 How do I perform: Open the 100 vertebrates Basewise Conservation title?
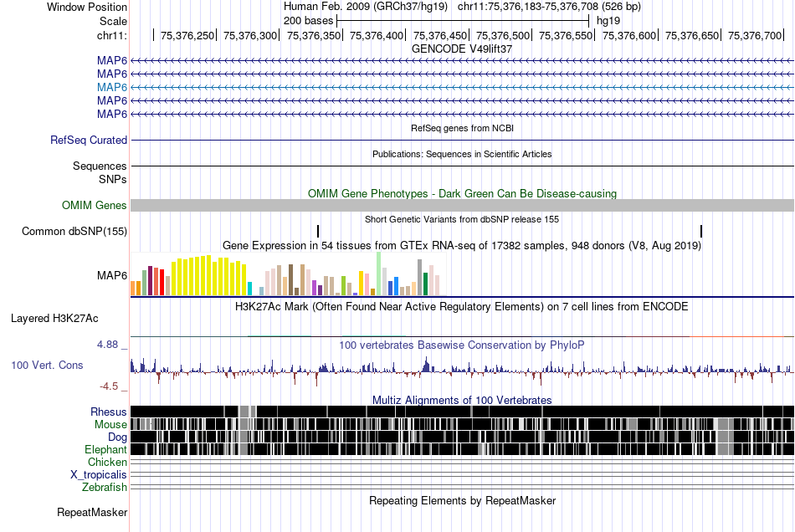(x=462, y=345)
